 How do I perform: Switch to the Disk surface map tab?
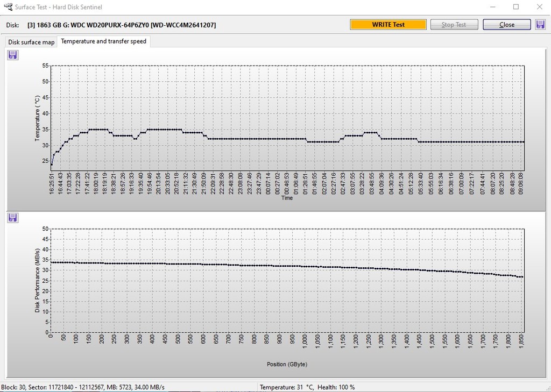31,42
